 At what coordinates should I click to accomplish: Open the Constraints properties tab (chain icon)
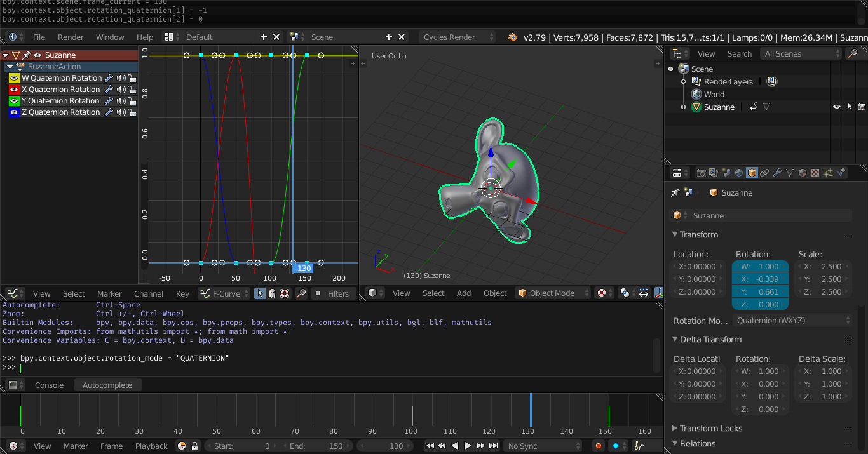(764, 173)
